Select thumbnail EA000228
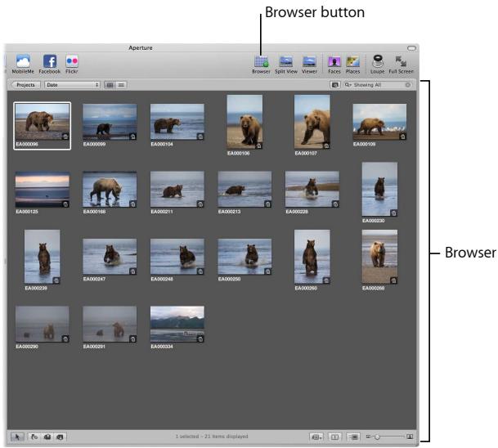Image resolution: width=498 pixels, height=448 pixels. pyautogui.click(x=312, y=190)
